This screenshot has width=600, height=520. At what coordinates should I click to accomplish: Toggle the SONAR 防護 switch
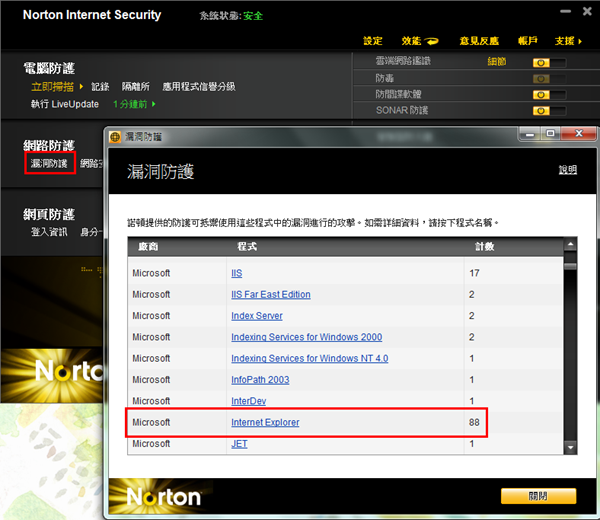click(x=549, y=111)
